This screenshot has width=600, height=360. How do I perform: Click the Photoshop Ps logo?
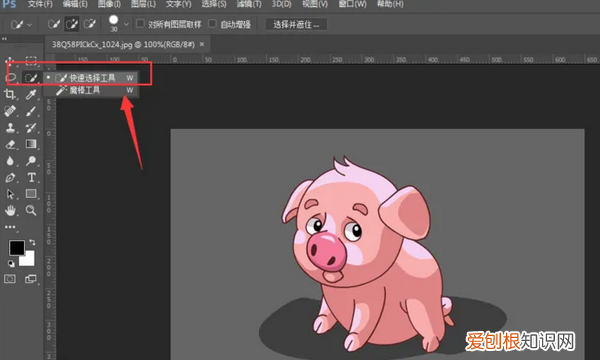[x=9, y=4]
